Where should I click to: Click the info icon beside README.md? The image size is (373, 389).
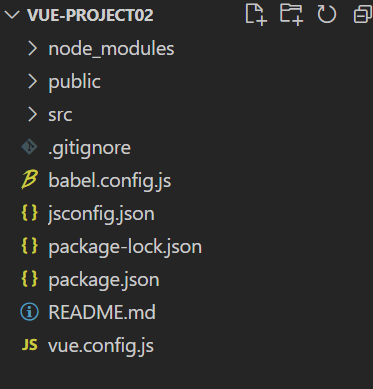pos(30,312)
